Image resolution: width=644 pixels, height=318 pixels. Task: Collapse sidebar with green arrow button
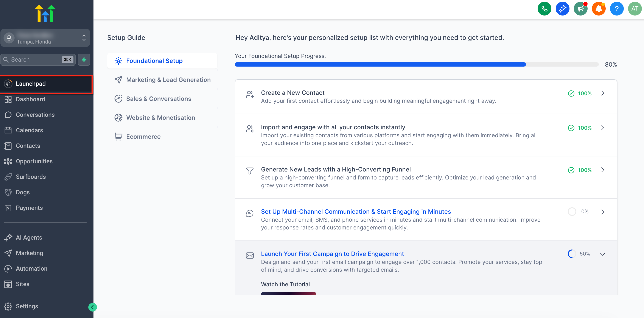(92, 307)
